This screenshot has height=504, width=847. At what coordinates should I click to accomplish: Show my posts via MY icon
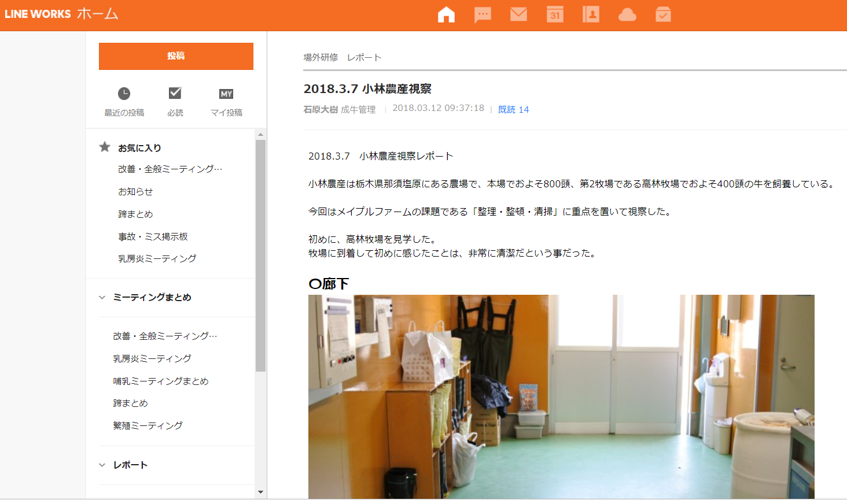tap(226, 94)
